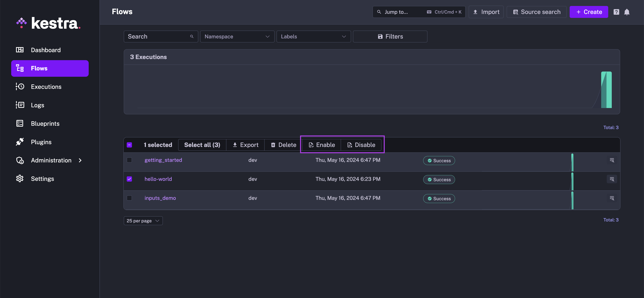This screenshot has height=298, width=644.
Task: Open the Plugins page
Action: [x=41, y=142]
